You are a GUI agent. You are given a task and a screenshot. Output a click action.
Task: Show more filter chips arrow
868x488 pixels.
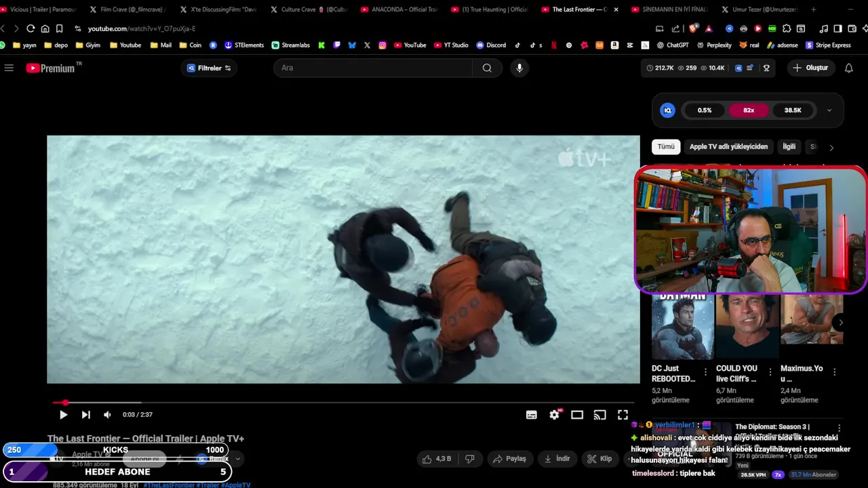tap(831, 147)
